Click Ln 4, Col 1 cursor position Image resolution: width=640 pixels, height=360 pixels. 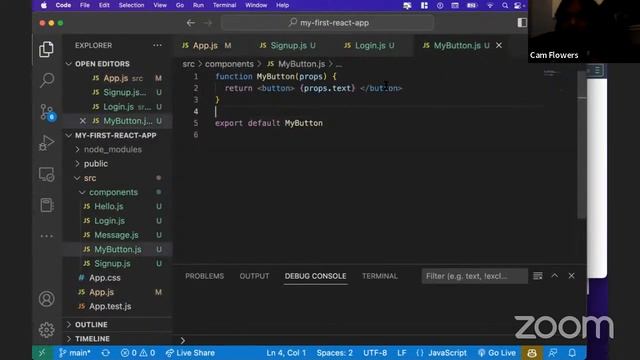coord(286,353)
